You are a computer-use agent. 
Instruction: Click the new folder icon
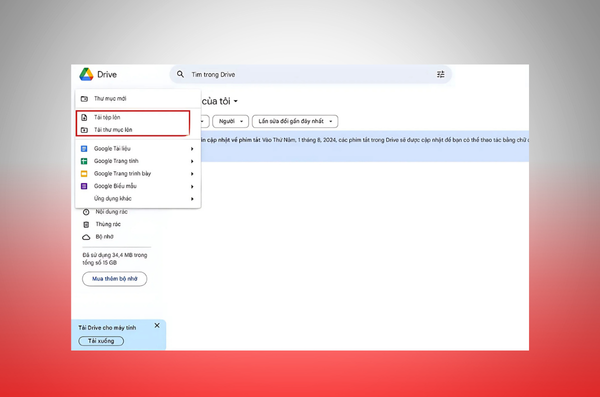pos(84,99)
